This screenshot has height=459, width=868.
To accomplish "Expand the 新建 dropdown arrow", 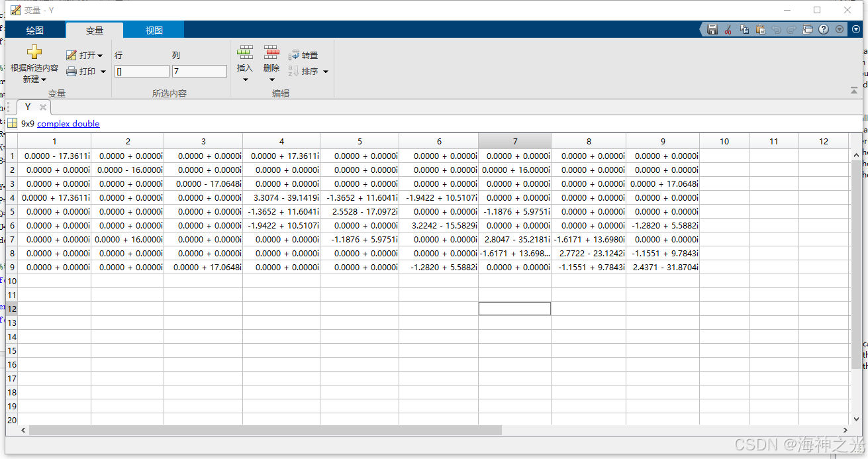I will [44, 79].
